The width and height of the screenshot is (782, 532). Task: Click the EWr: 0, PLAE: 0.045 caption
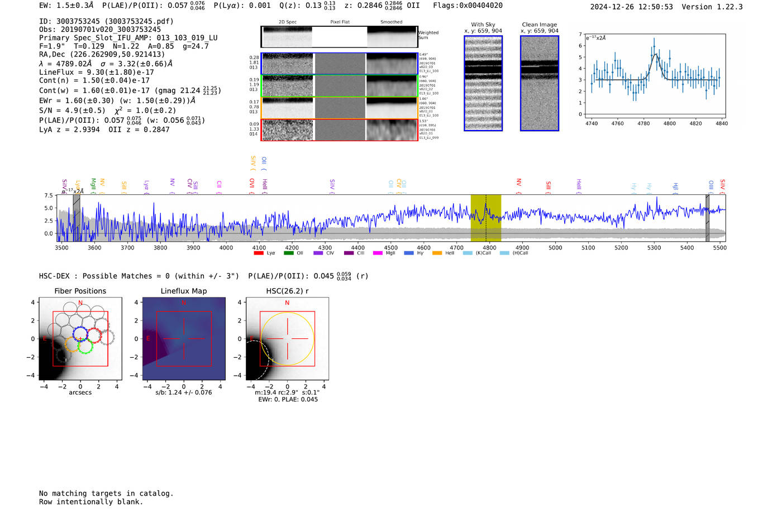tap(288, 400)
